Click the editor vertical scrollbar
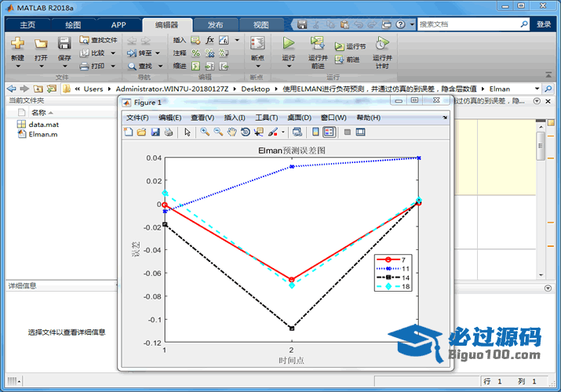Viewport: 561px width, 392px height. coord(541,146)
